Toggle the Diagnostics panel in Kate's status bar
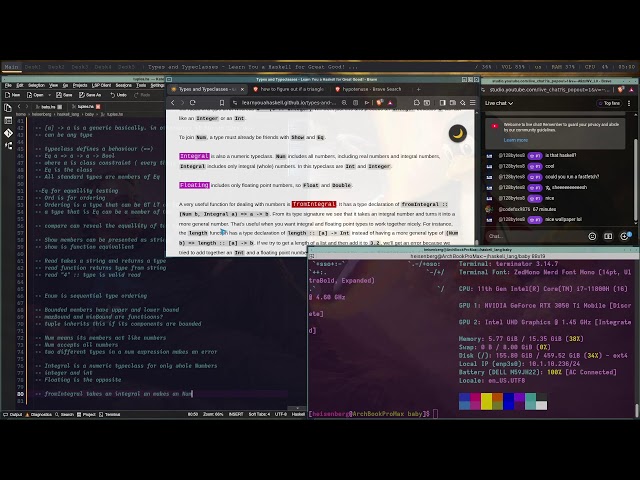Screen dimensions: 640x480 tap(39, 414)
